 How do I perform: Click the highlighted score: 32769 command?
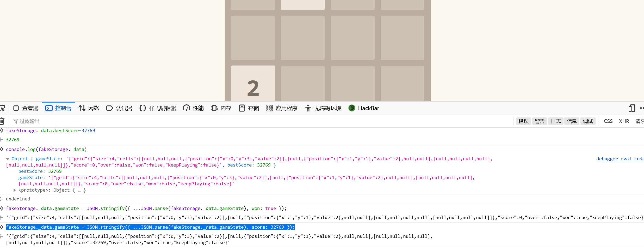[150, 227]
